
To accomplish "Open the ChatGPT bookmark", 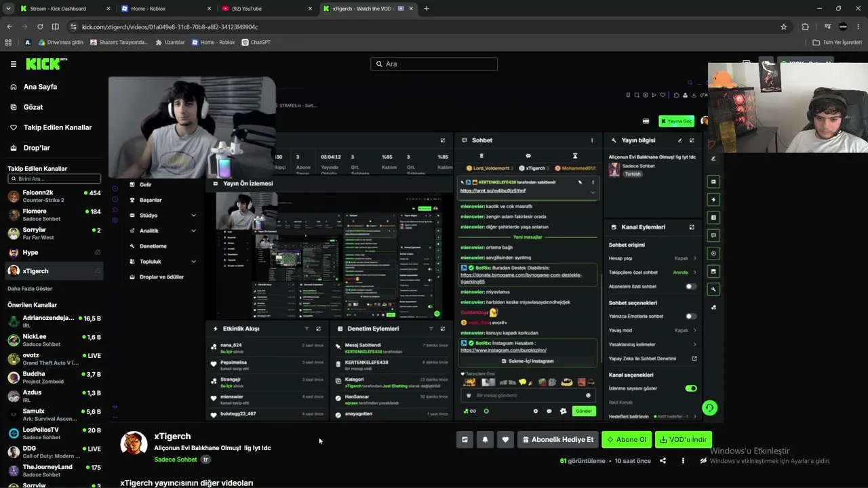I will 256,42.
